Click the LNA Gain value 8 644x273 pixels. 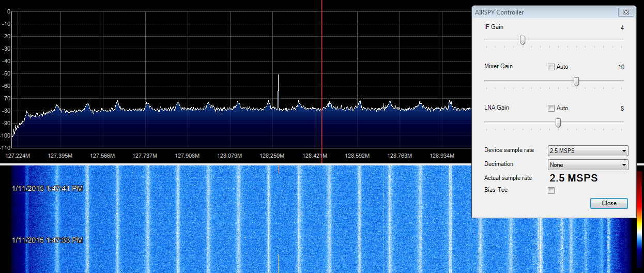pos(622,109)
